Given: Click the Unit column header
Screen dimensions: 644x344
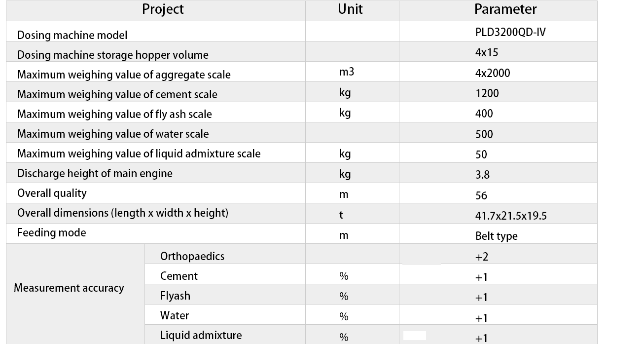Looking at the screenshot, I should point(350,9).
